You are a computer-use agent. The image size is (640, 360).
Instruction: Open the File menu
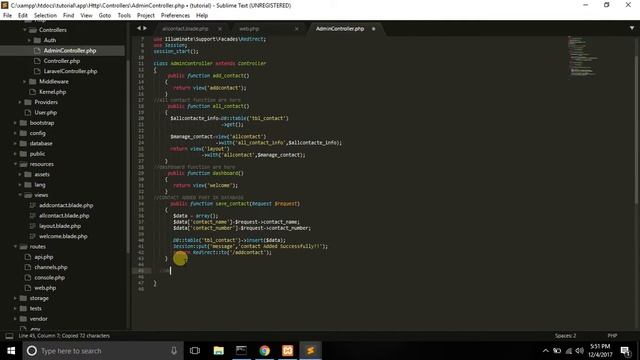(x=7, y=16)
